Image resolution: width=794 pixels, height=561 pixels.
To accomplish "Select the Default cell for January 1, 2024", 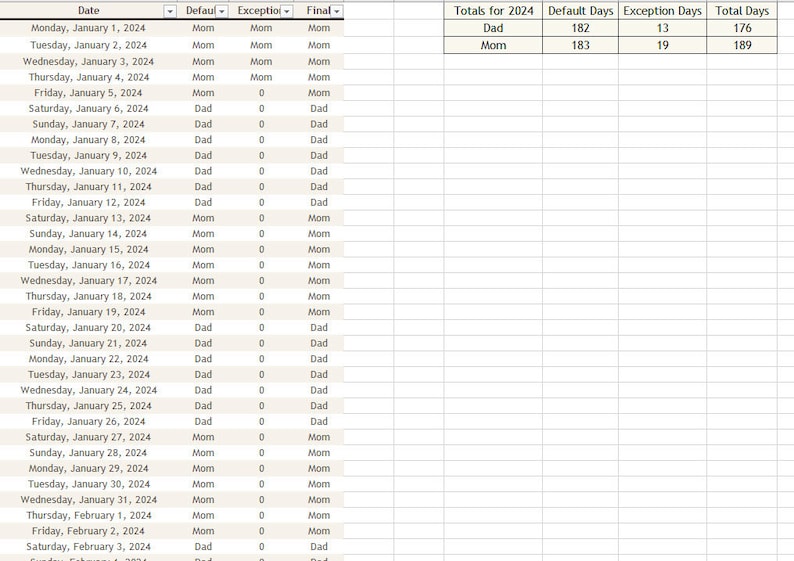I will pos(203,28).
